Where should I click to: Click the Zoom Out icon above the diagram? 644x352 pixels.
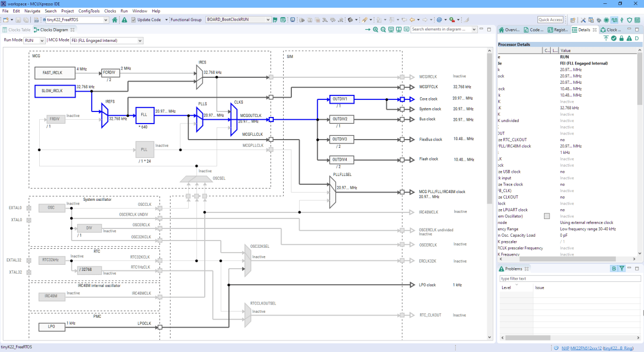383,29
